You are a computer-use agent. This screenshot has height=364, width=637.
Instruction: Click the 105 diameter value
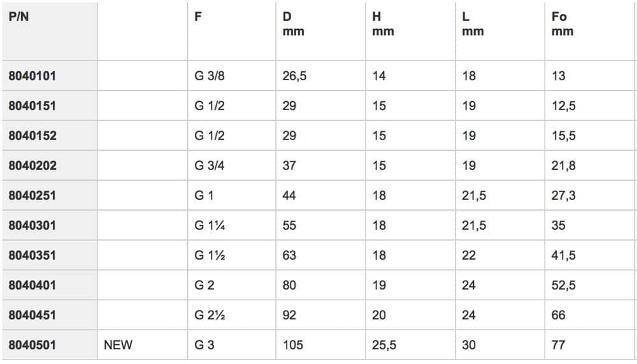coord(293,345)
